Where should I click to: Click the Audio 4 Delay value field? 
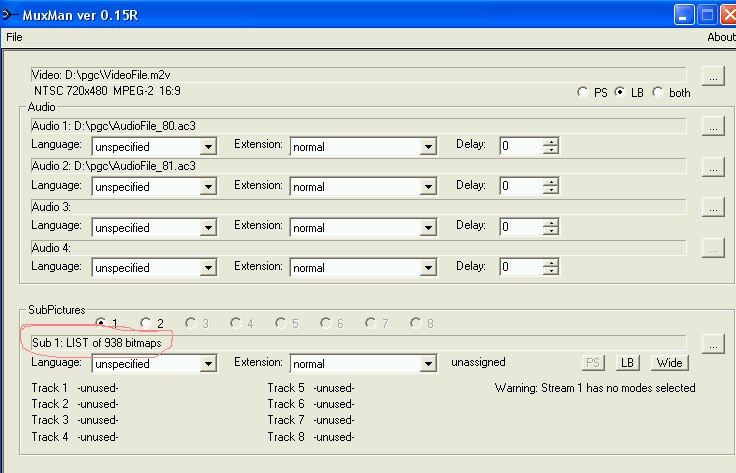(x=521, y=267)
